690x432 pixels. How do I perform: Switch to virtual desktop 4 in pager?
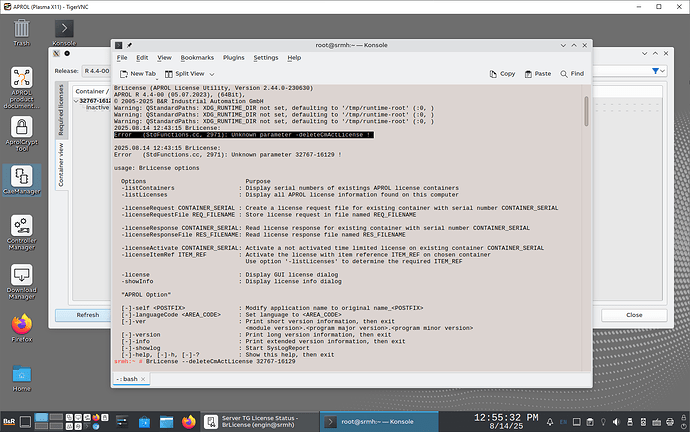(x=56, y=426)
